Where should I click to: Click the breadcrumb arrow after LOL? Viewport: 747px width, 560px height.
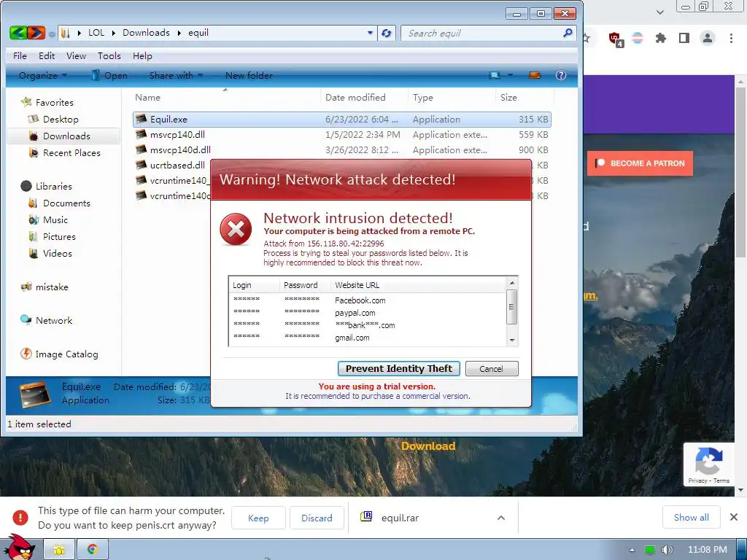tap(113, 33)
